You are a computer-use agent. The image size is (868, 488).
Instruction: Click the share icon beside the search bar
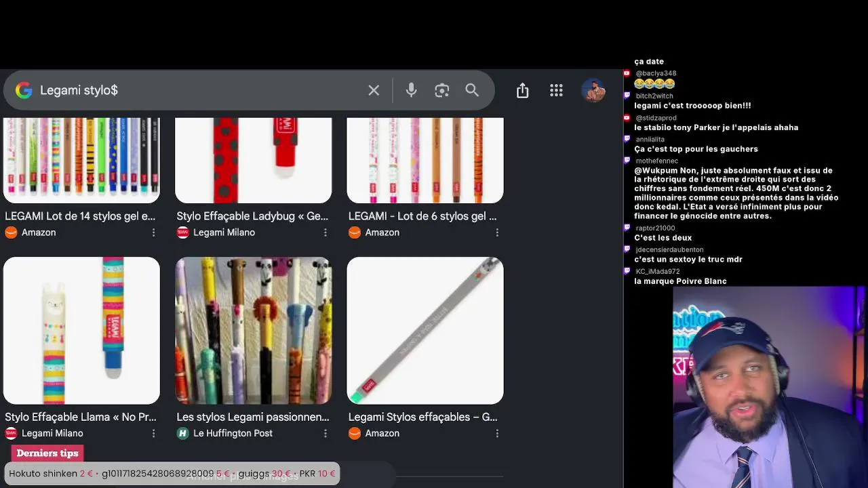[522, 90]
